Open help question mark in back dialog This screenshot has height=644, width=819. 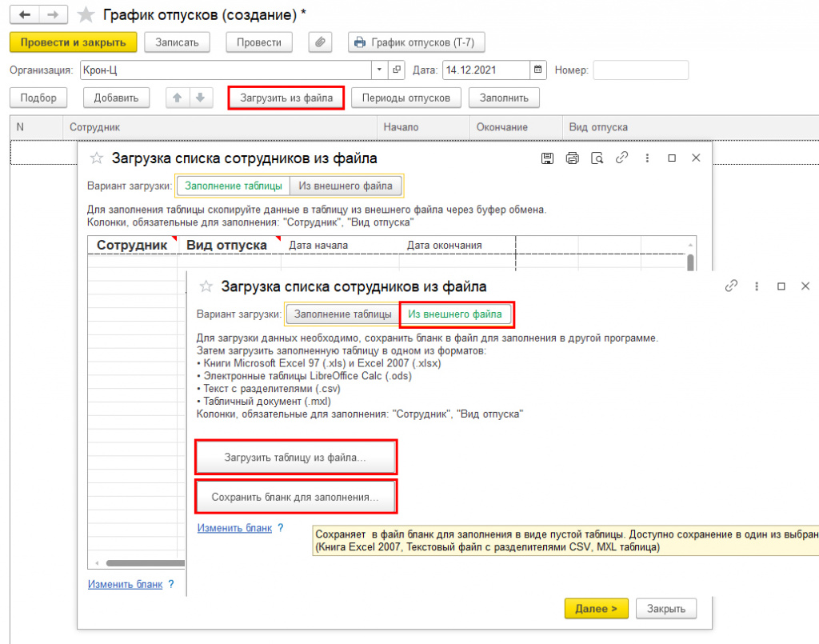click(171, 585)
